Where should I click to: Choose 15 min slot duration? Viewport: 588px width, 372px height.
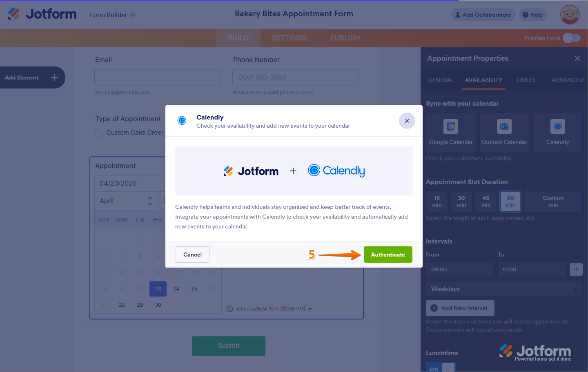[x=437, y=201]
